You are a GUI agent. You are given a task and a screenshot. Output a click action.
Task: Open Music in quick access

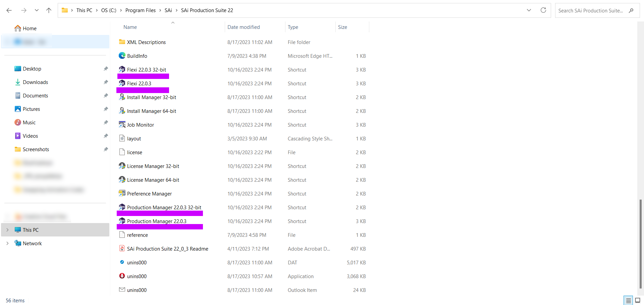25,123
